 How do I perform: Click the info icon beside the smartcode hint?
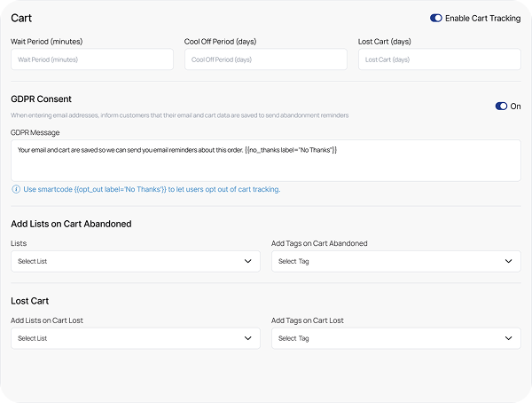click(x=16, y=189)
